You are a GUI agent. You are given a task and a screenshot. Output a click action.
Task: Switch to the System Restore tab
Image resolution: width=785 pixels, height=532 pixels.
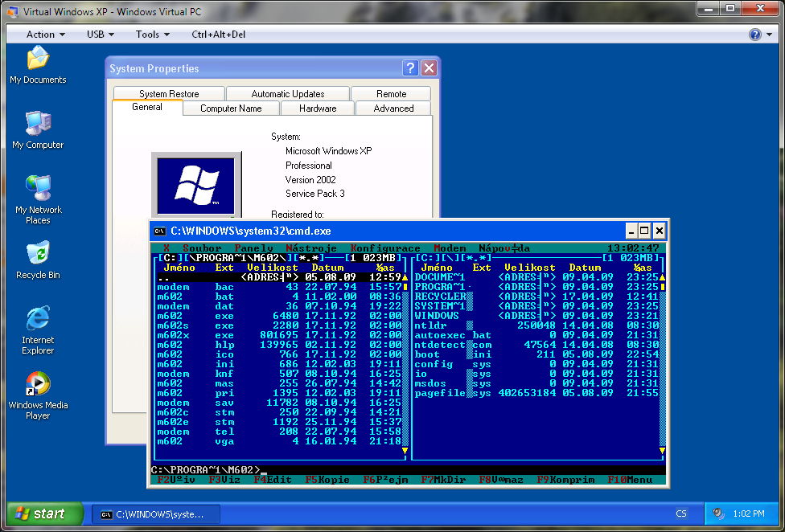tap(169, 93)
